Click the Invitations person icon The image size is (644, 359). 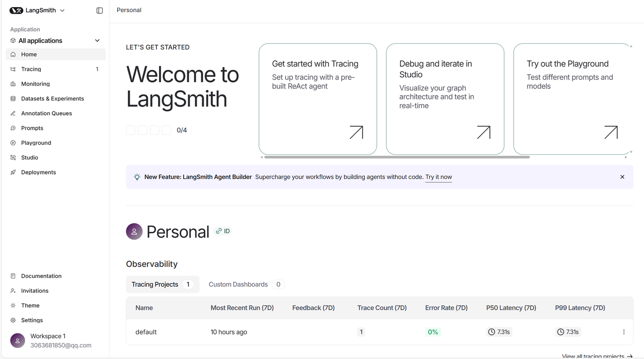(x=13, y=291)
